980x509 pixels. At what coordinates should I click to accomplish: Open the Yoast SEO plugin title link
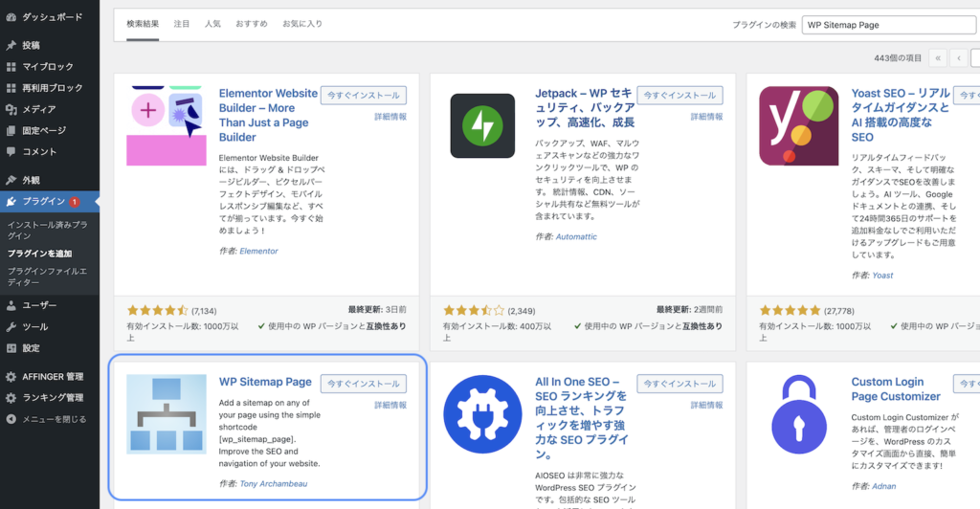coord(901,115)
